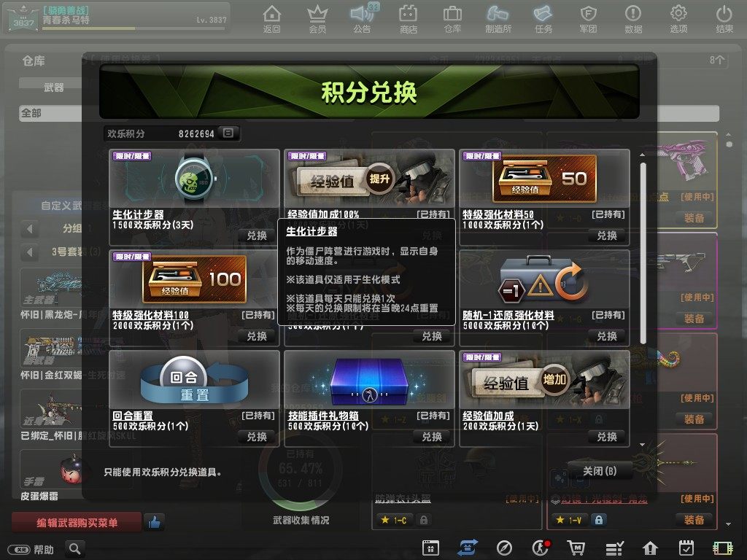Toggle the lock icon next to 1-C
Screen dimensions: 747x560
424,520
